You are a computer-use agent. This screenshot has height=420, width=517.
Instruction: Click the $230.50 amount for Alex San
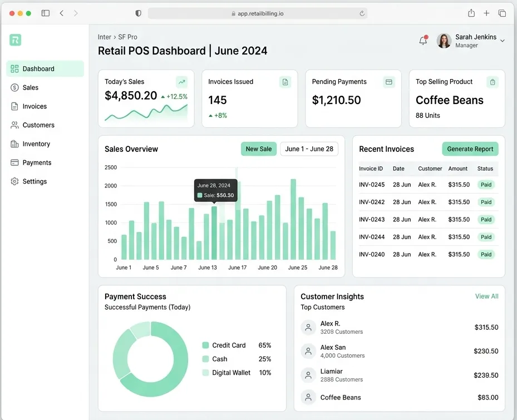click(x=486, y=351)
